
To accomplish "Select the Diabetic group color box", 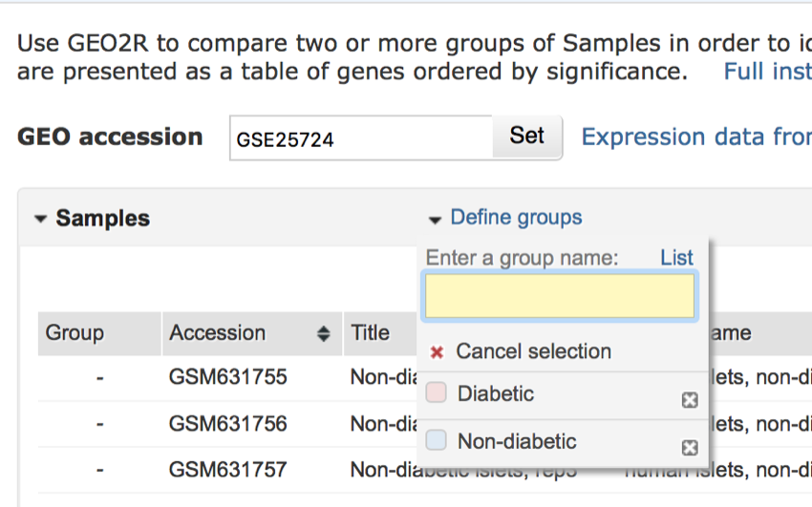I will (x=437, y=393).
